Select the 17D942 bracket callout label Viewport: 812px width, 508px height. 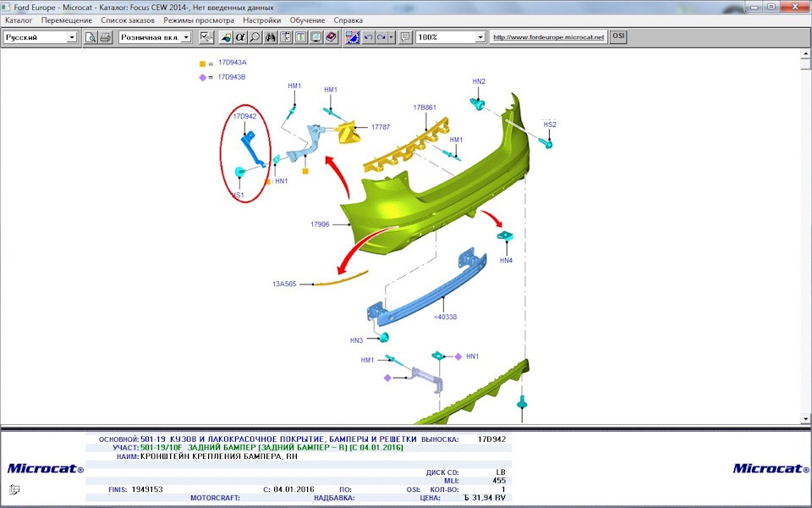tap(244, 116)
